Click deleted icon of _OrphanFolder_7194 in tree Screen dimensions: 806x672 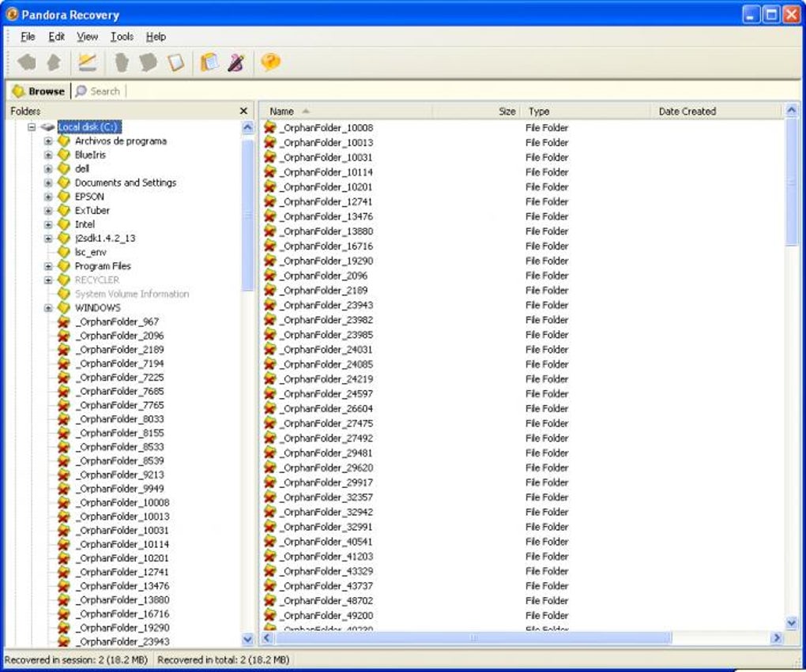(x=63, y=363)
